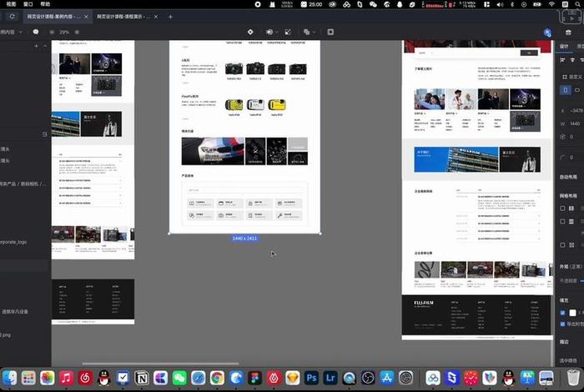584x392 pixels.
Task: Open the 29% zoom level menu
Action: tap(64, 33)
